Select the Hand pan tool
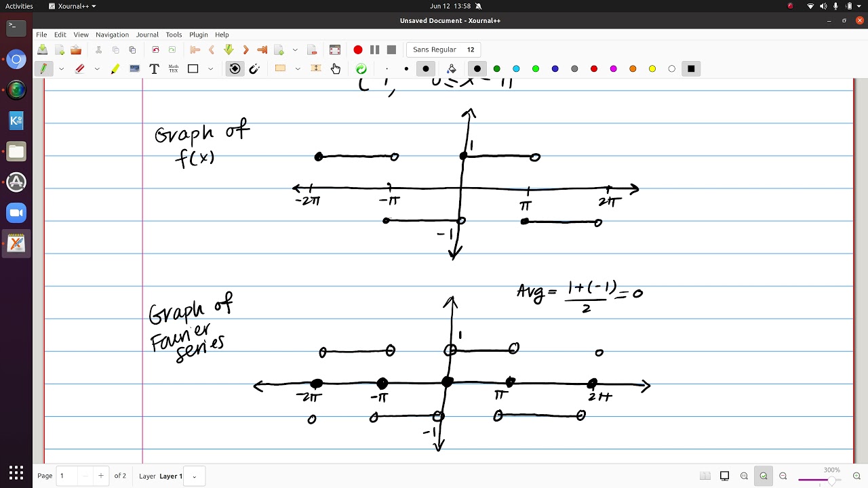 click(335, 68)
